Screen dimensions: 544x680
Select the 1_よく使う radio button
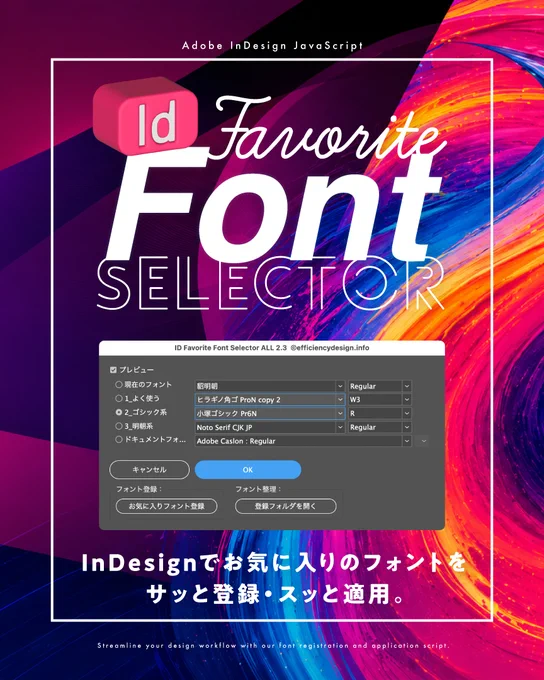[x=118, y=399]
